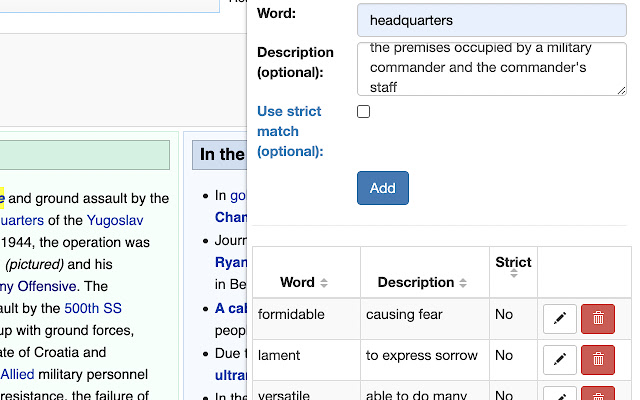Click the 'No' strict value for lament
The width and height of the screenshot is (640, 400).
[504, 355]
